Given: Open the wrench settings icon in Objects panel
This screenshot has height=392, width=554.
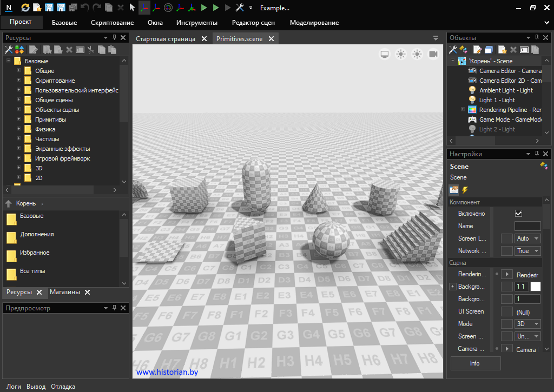Looking at the screenshot, I should pos(453,50).
